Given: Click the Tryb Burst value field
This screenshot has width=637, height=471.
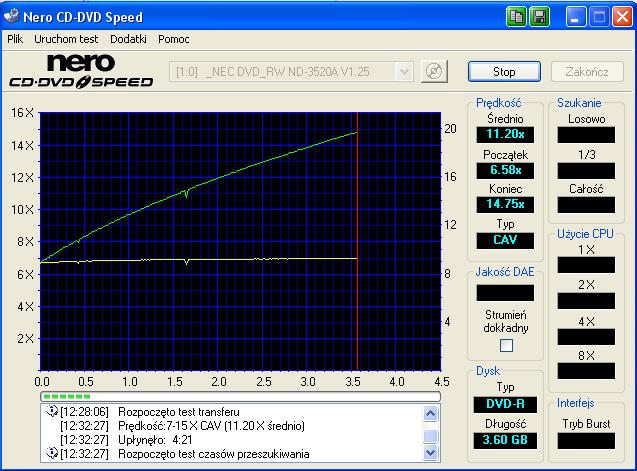Looking at the screenshot, I should pyautogui.click(x=586, y=441).
